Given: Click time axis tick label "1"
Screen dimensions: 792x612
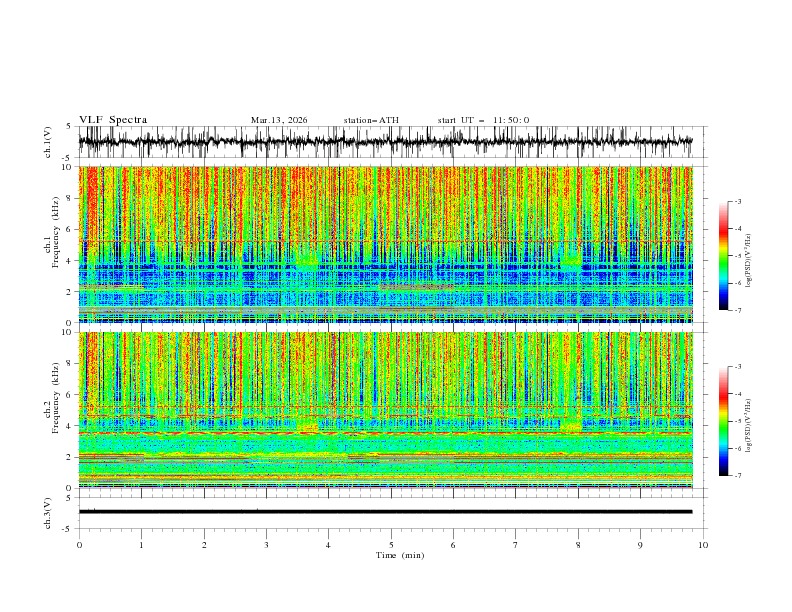Looking at the screenshot, I should 141,545.
